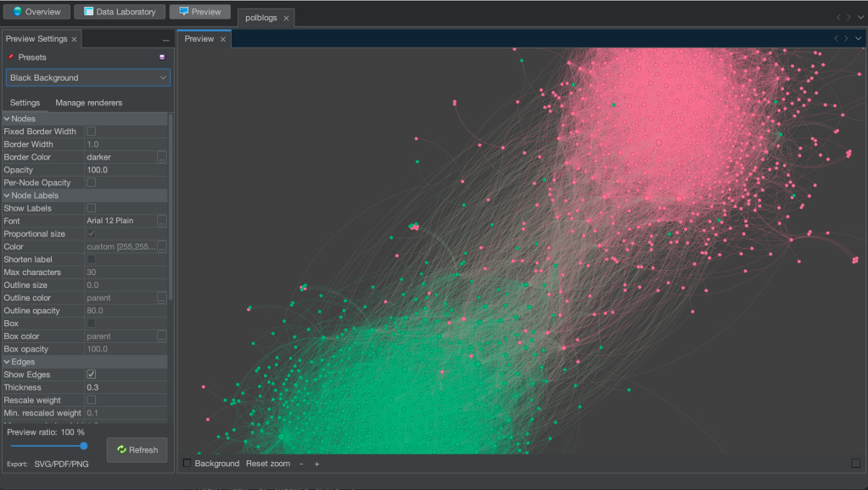This screenshot has width=868, height=490.
Task: Close the Preview Settings tab
Action: [74, 39]
